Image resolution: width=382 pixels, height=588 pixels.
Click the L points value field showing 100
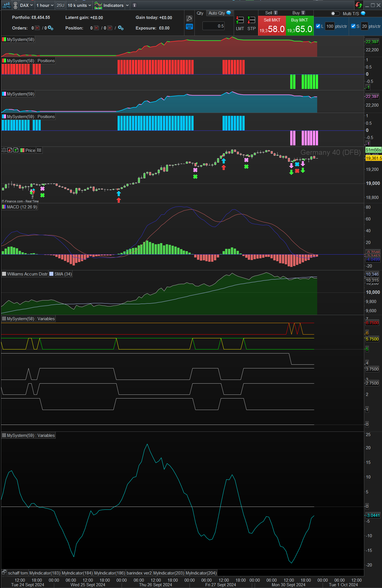[330, 26]
